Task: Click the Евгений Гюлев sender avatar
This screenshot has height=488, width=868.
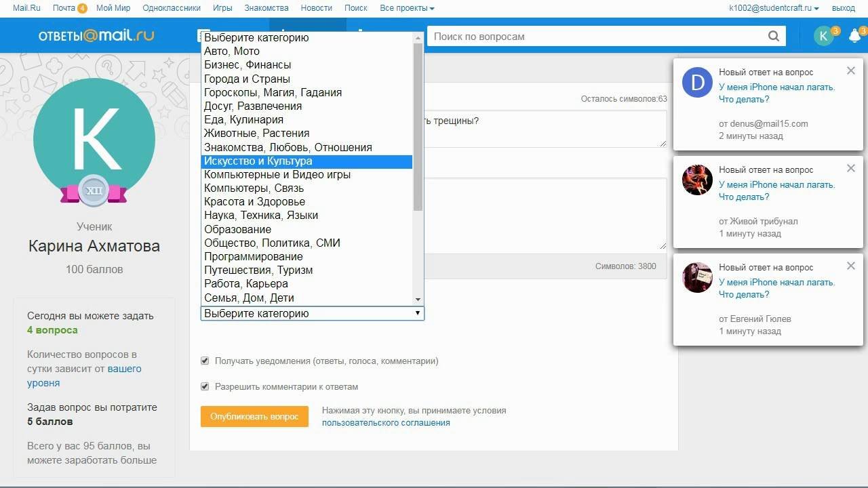Action: [697, 277]
